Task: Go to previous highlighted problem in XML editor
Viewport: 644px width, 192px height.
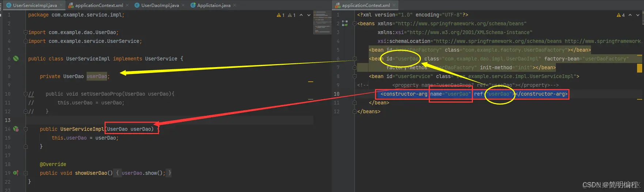Action: pyautogui.click(x=630, y=15)
